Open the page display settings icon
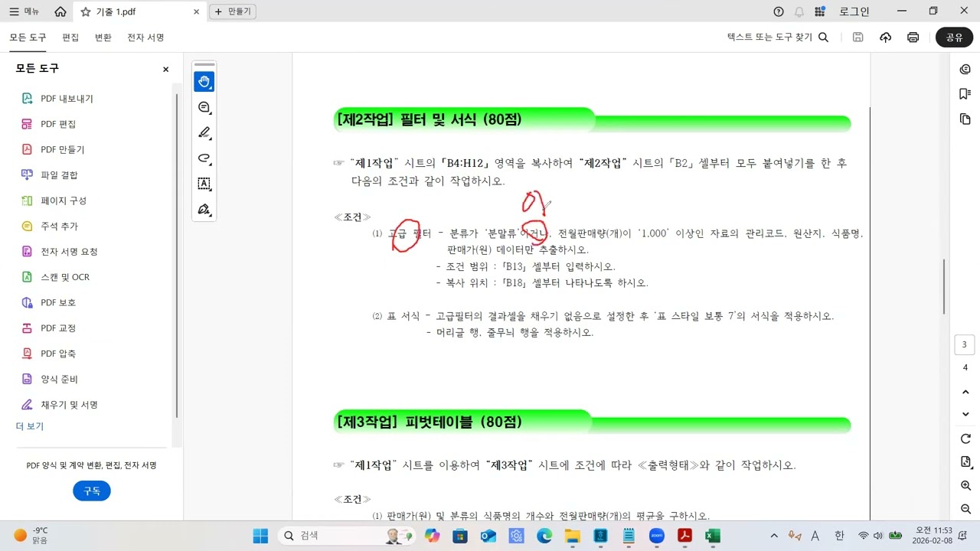Screen dimensions: 980x551 (x=965, y=462)
